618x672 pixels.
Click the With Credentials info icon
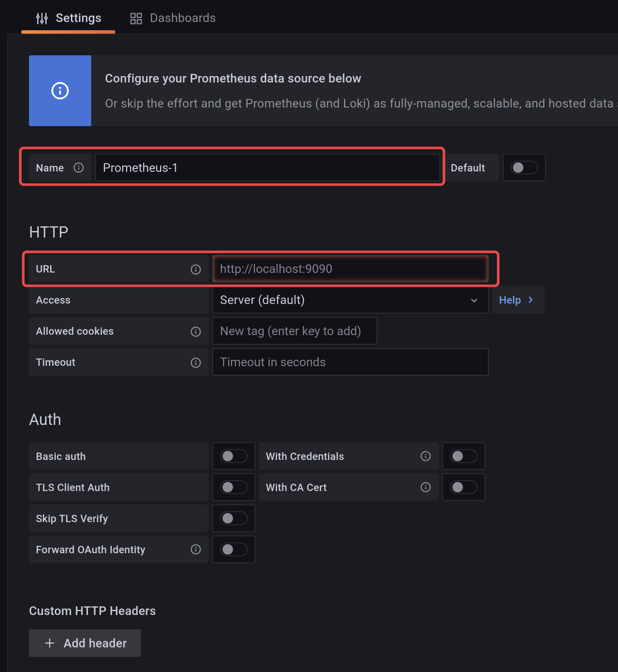pos(426,456)
